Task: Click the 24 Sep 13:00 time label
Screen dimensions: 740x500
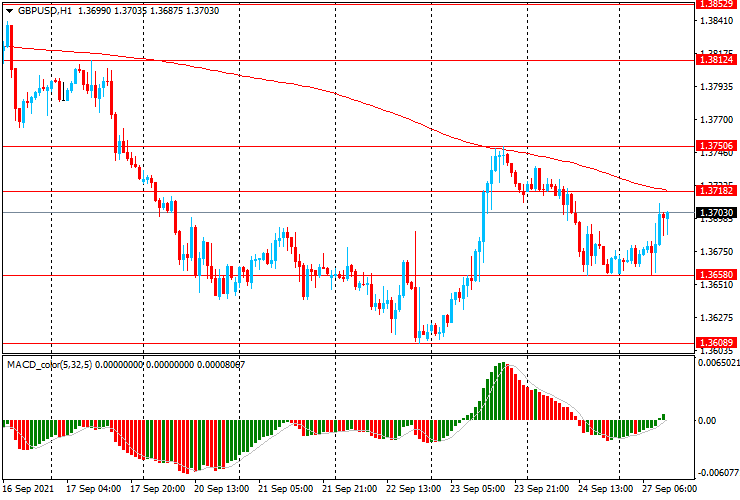Action: point(605,488)
